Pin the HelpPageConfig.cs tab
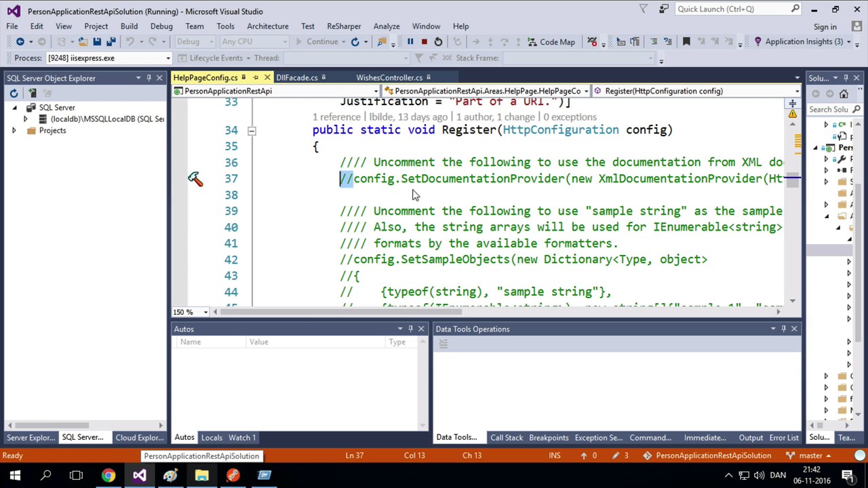 (256, 78)
